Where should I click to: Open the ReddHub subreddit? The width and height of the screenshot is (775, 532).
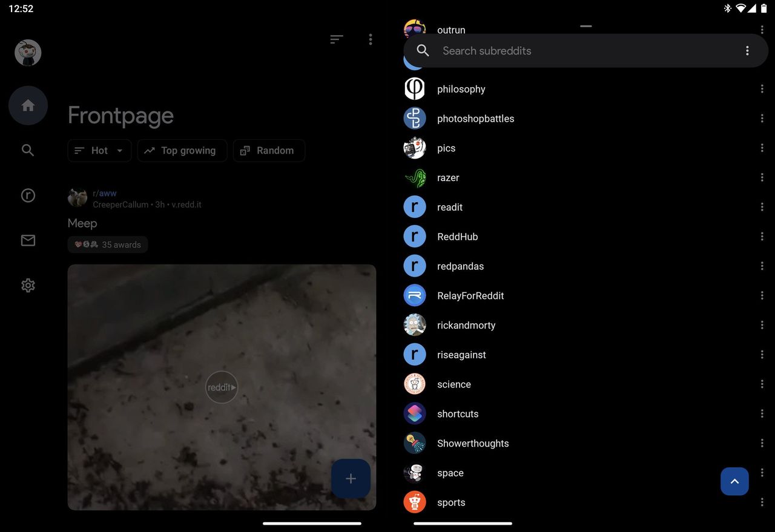coord(458,237)
